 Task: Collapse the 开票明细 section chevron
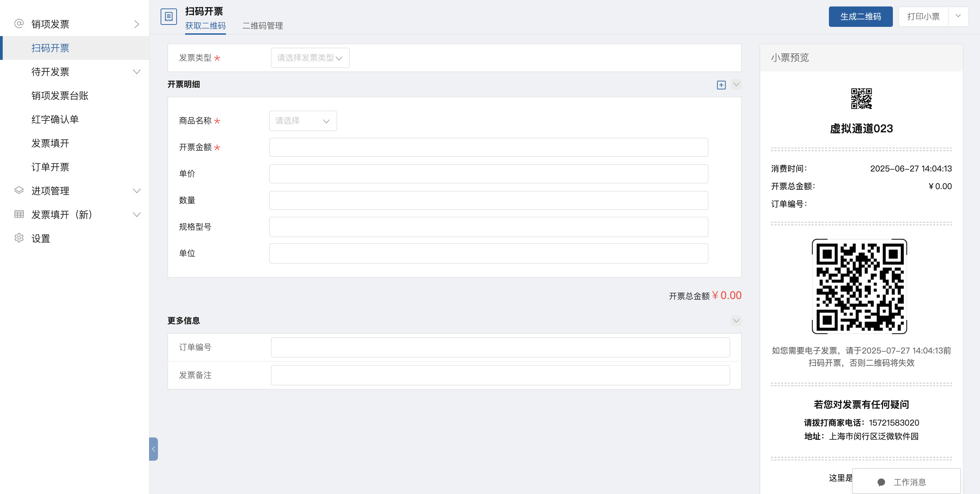coord(736,84)
